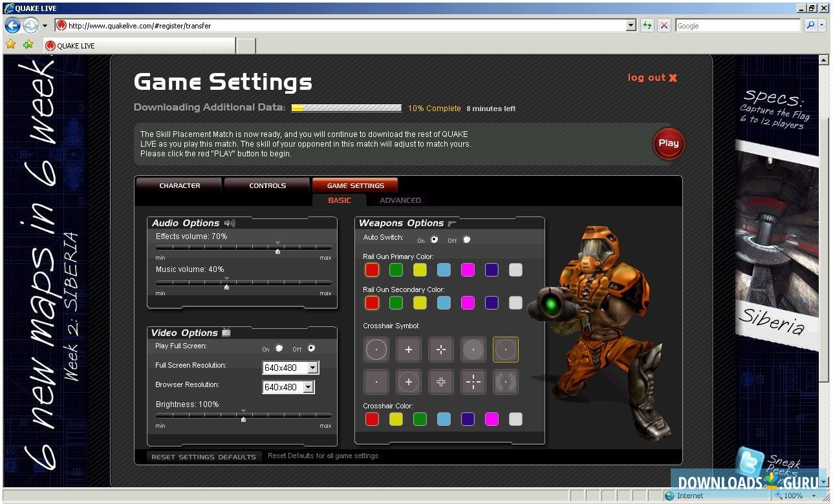Set Rail Gun Primary Color to red

372,270
